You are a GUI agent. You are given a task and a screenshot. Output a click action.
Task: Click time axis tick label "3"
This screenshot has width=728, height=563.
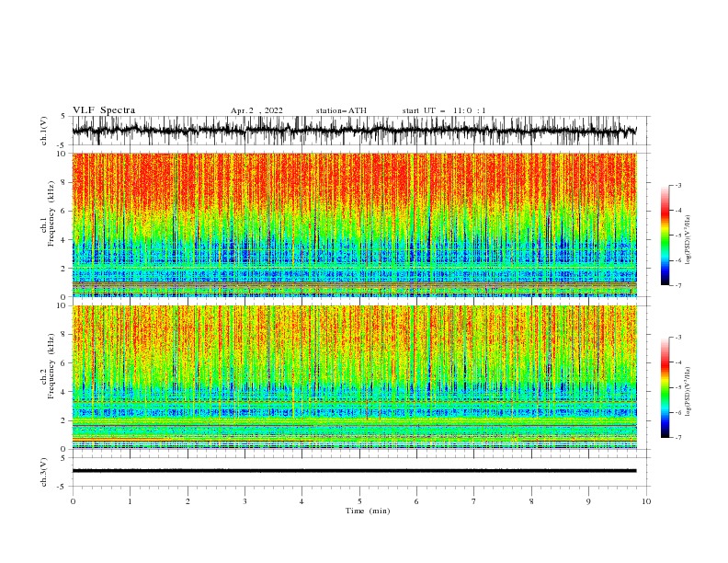point(245,501)
